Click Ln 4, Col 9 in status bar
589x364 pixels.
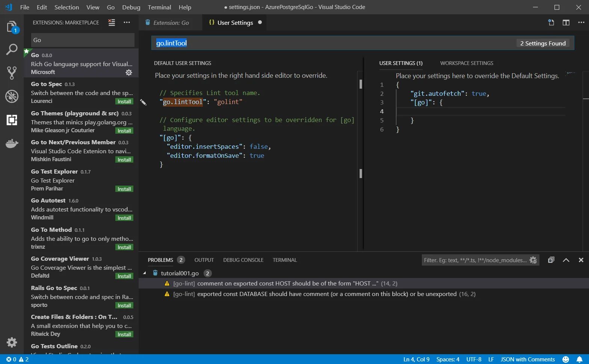(x=416, y=359)
